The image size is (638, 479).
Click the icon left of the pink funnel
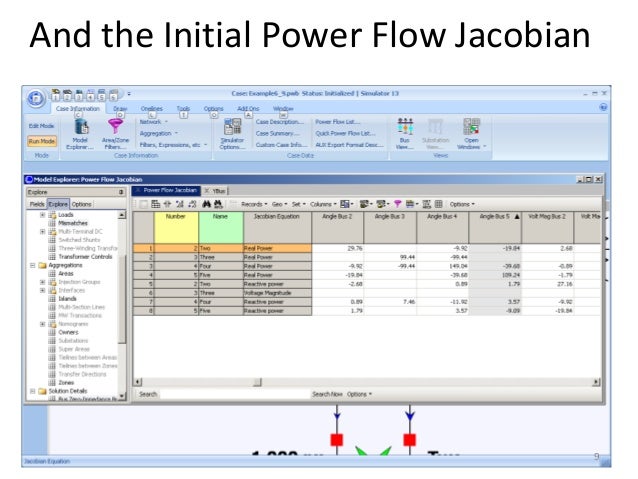pos(382,204)
